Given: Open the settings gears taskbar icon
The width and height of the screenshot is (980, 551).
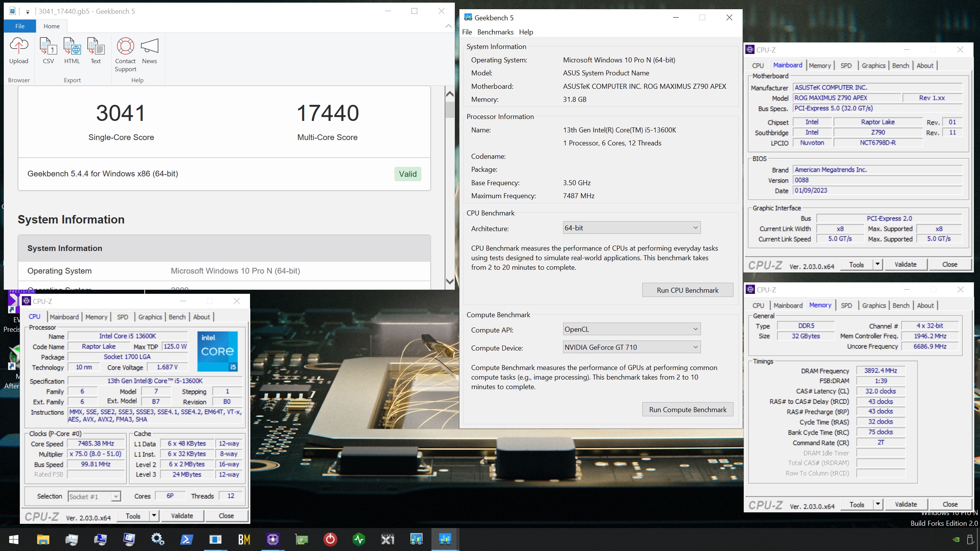Looking at the screenshot, I should click(158, 540).
